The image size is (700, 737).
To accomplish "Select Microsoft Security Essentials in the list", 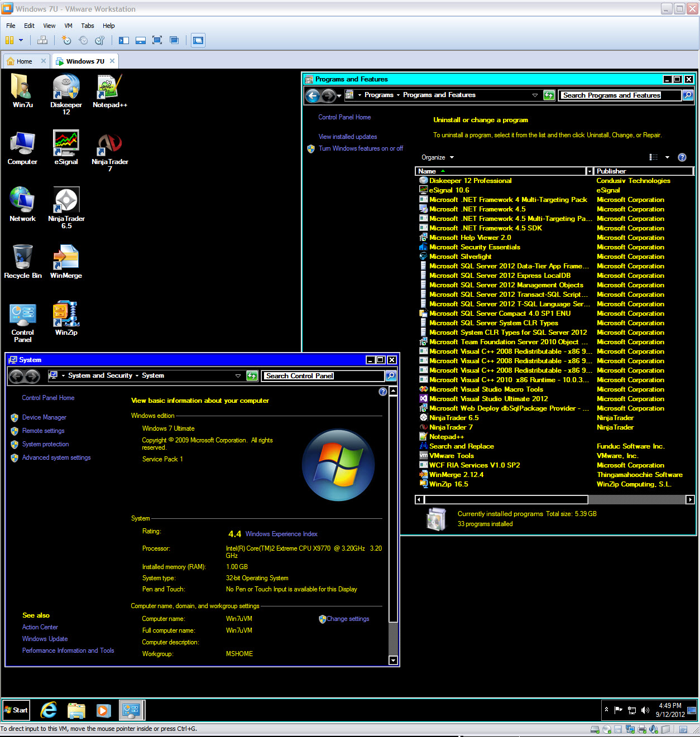I will coord(474,247).
